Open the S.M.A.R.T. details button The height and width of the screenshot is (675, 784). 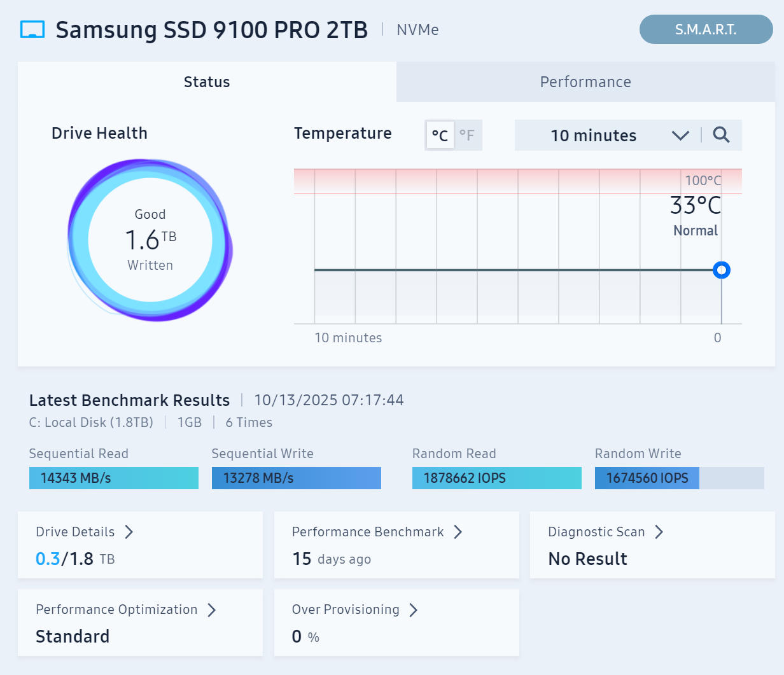pos(706,29)
